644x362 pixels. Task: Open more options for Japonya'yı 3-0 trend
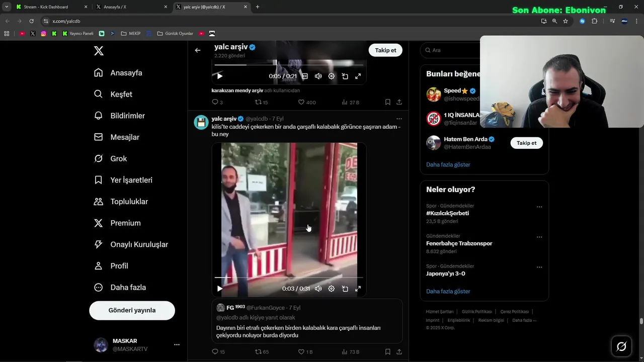click(539, 267)
